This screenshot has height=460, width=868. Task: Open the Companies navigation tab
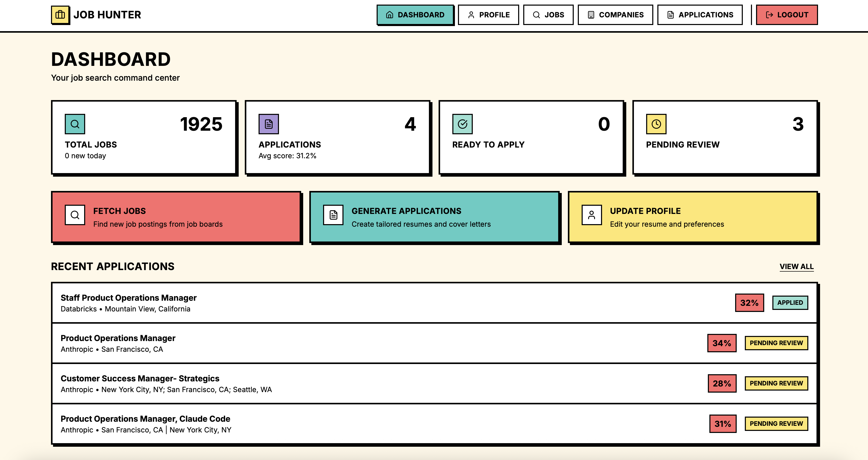[x=615, y=15]
